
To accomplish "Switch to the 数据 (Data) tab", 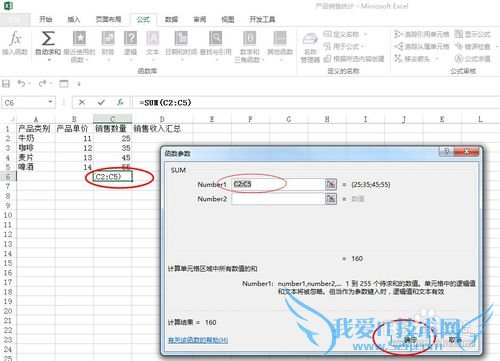I will (171, 19).
